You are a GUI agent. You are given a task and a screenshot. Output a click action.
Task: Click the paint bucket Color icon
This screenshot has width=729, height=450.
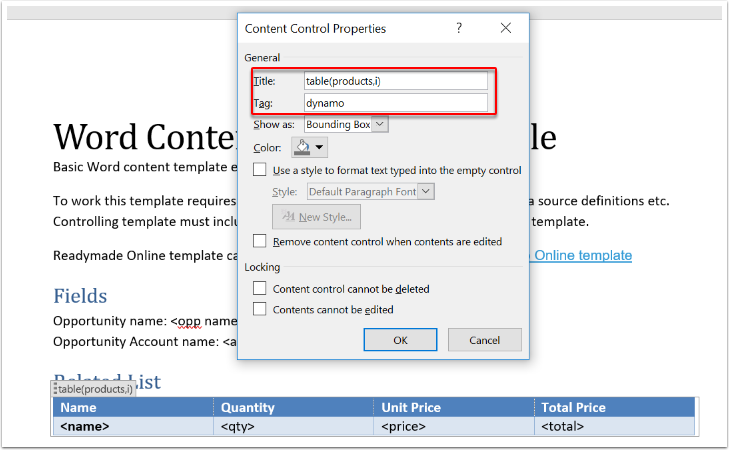302,147
